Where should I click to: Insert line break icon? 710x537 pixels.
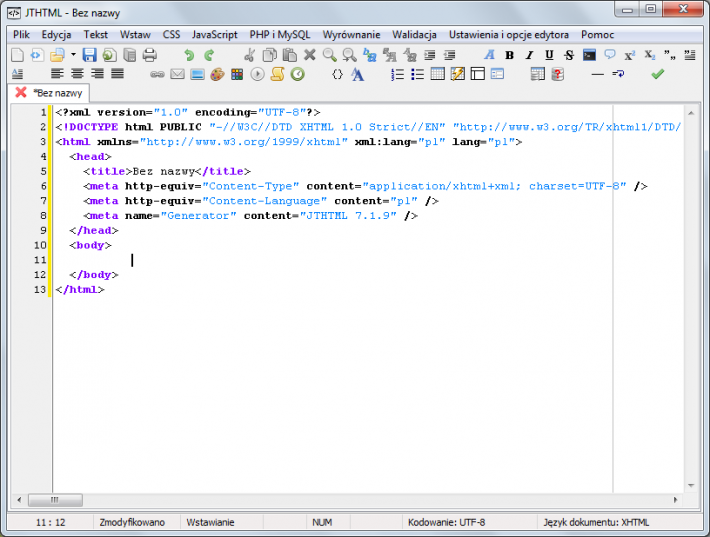pos(618,73)
